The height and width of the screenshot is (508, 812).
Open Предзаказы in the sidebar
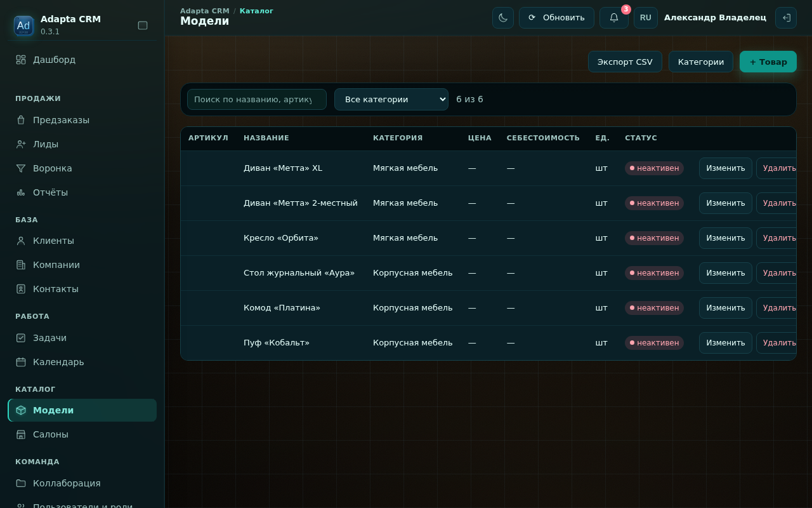coord(82,120)
